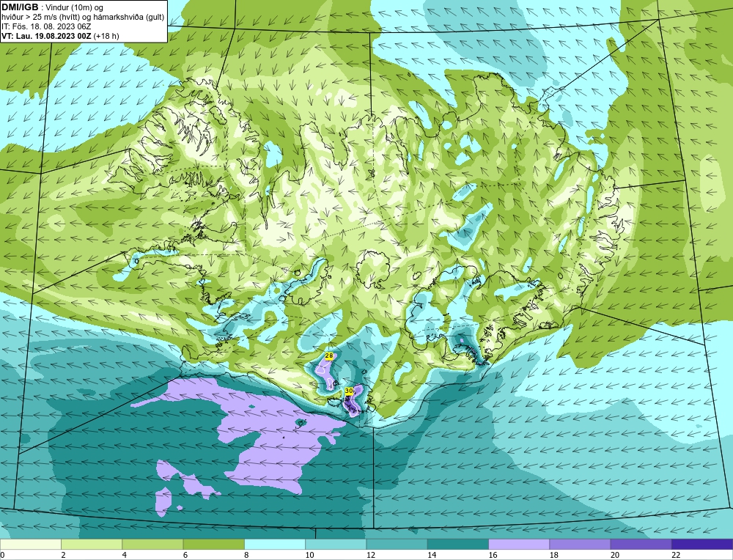Select the 16–18 m/s lavender legend swatch
This screenshot has height=560, width=733.
pyautogui.click(x=519, y=545)
